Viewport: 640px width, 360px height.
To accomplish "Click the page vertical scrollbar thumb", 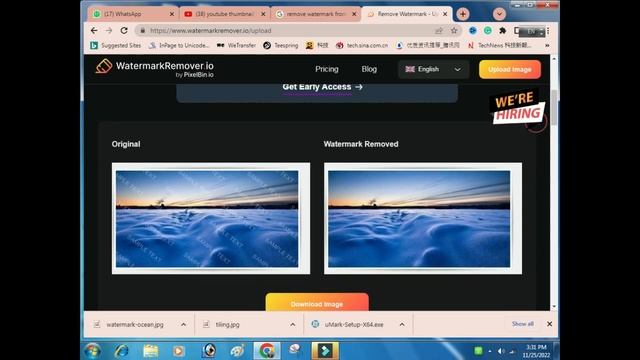I will point(554,107).
